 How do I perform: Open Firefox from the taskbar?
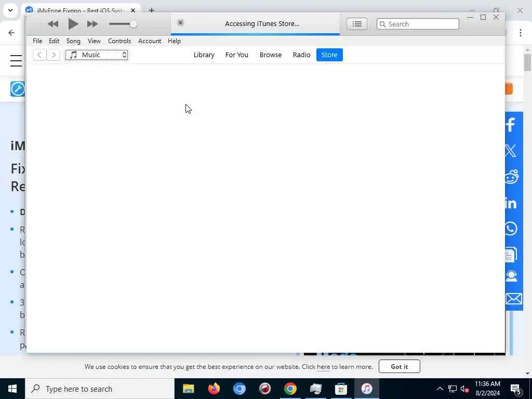pyautogui.click(x=214, y=389)
